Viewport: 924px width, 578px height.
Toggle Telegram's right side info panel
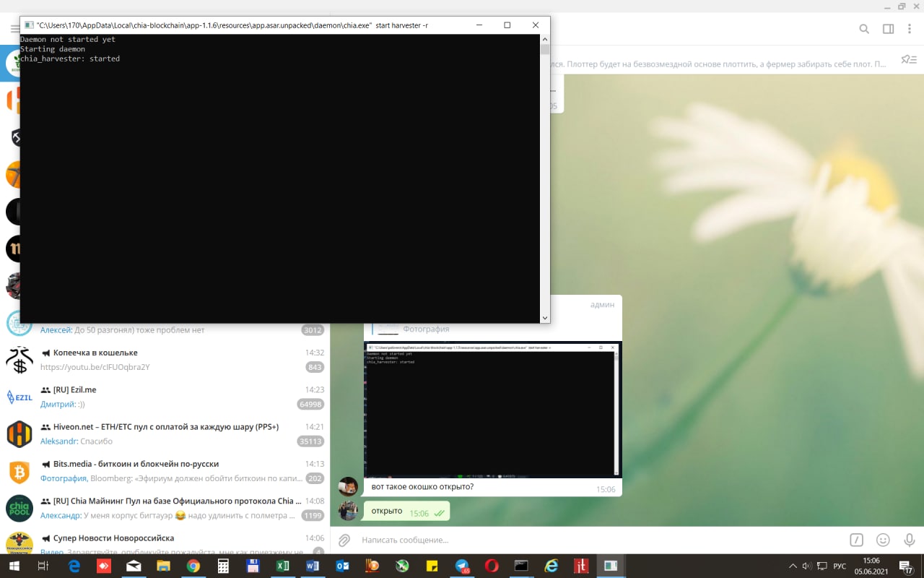[888, 29]
